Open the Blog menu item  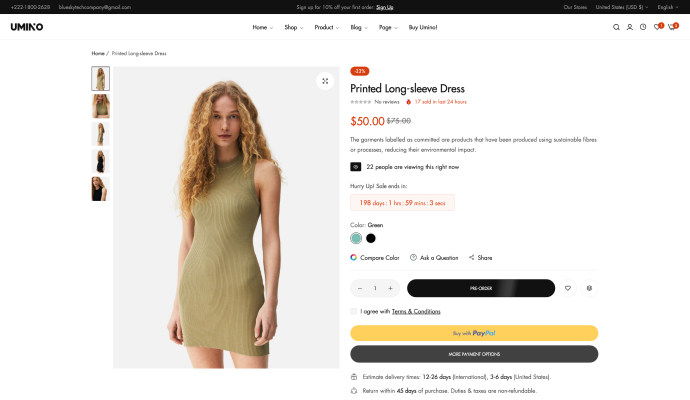[x=358, y=27]
